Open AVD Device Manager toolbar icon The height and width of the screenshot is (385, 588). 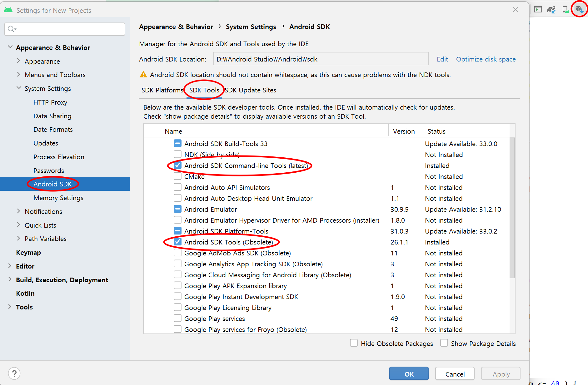coord(566,9)
